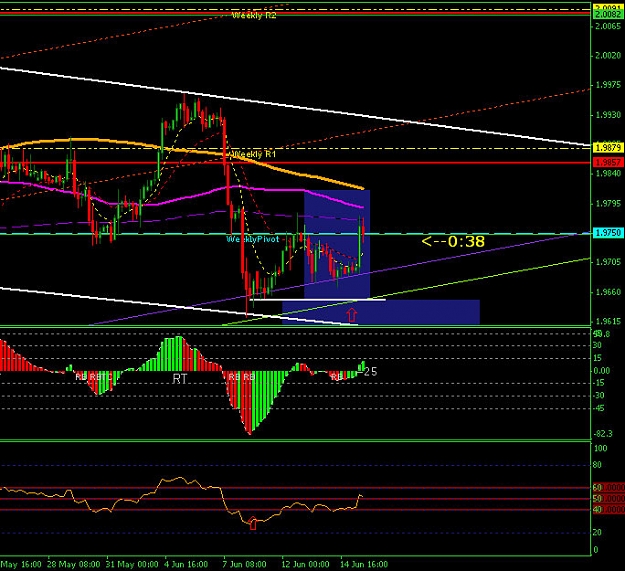
Task: Click the 1.9795 price scale value
Action: click(x=608, y=204)
